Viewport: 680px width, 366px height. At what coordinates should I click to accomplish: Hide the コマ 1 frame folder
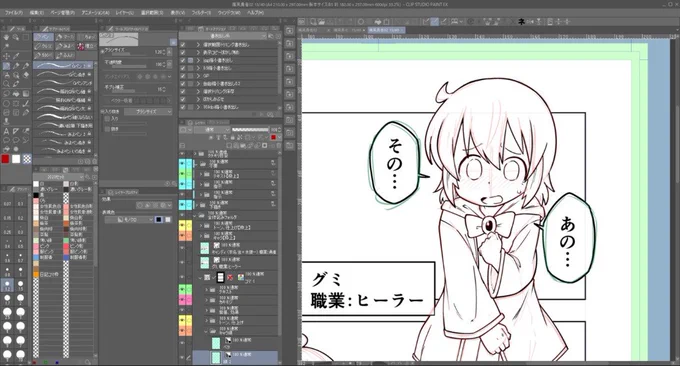182,278
